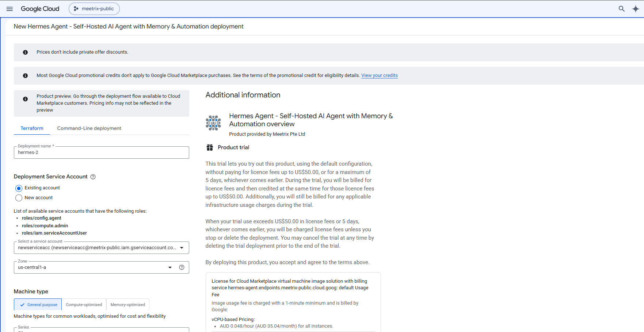The image size is (644, 332).
Task: Click the AUD 0.048/hour pricing line
Action: pos(277,326)
